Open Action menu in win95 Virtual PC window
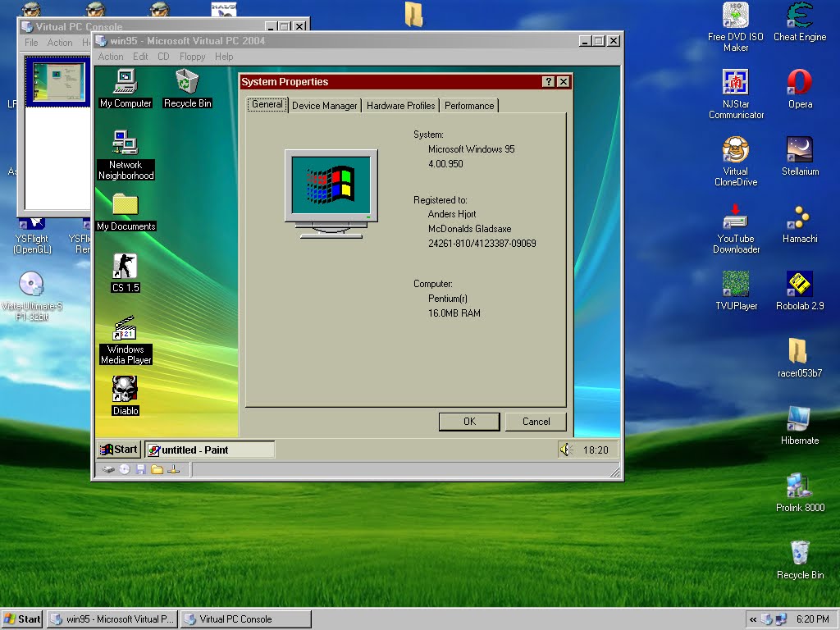This screenshot has width=840, height=630. pyautogui.click(x=111, y=57)
